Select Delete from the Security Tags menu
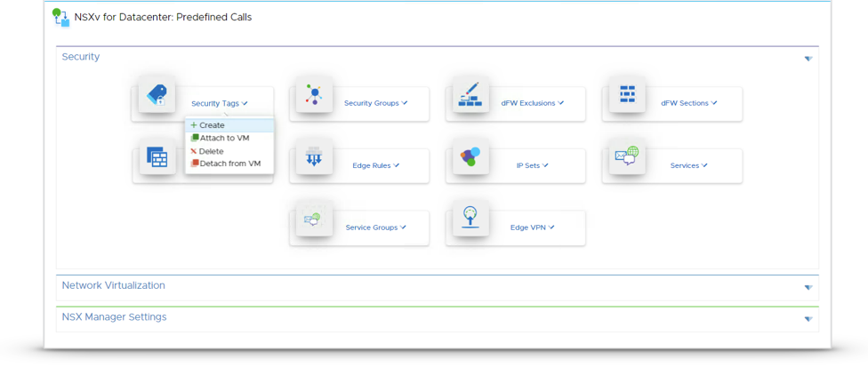Viewport: 868px width, 367px height. pyautogui.click(x=229, y=151)
